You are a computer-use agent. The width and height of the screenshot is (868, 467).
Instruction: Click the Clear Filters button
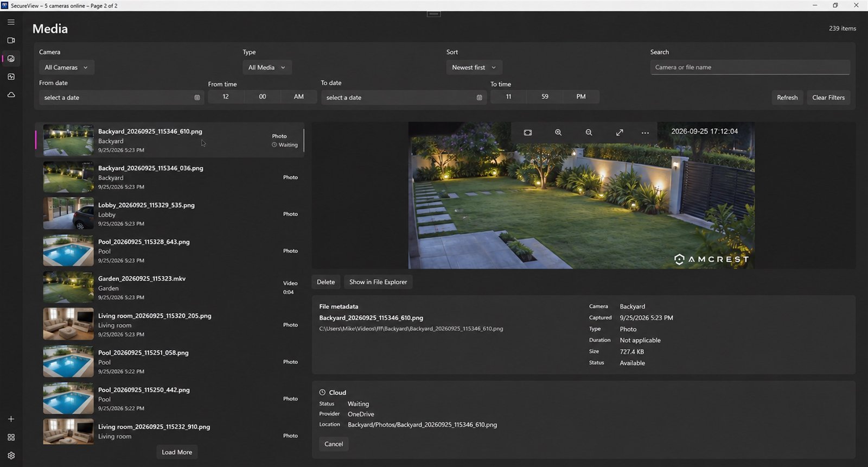pyautogui.click(x=828, y=98)
